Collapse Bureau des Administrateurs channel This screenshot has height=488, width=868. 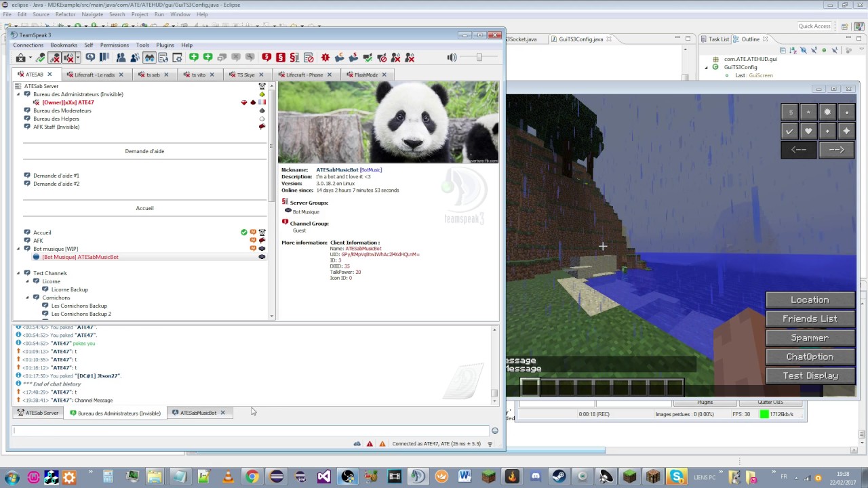(18, 94)
